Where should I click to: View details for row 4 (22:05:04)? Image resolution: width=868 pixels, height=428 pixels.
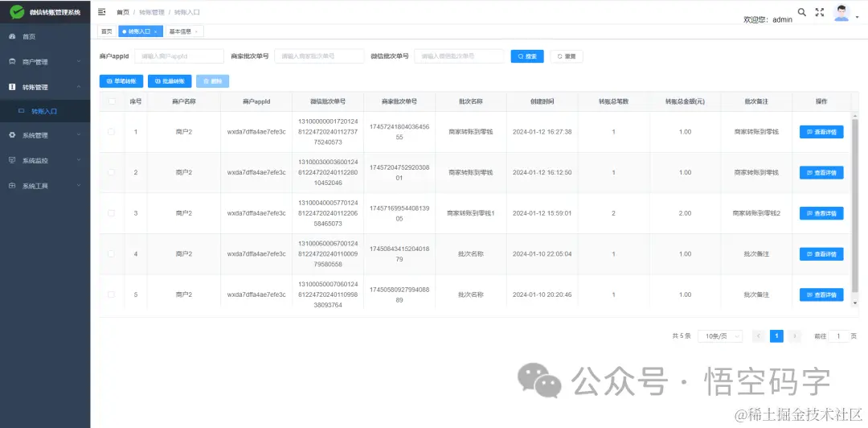tap(821, 254)
